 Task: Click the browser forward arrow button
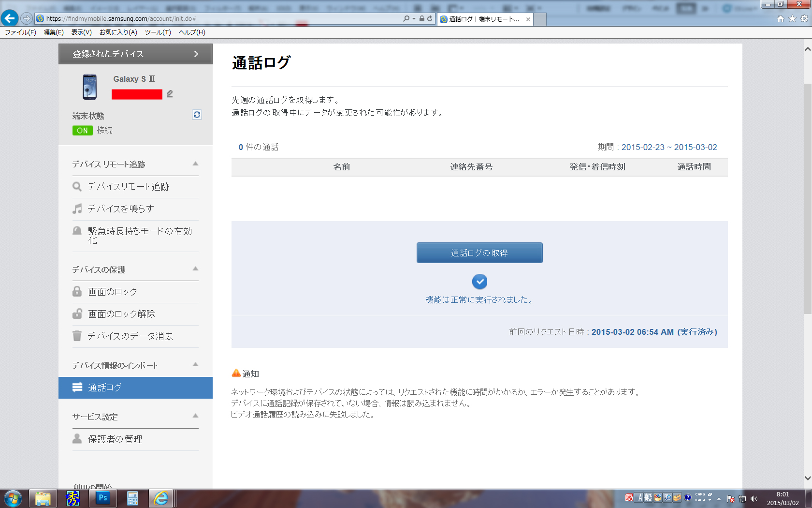point(27,18)
